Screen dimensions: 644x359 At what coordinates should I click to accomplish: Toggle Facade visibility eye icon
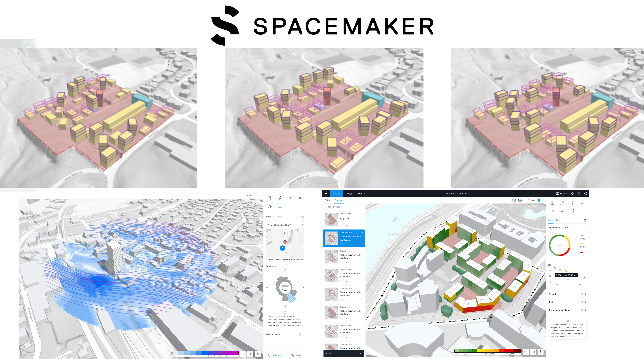click(x=582, y=227)
